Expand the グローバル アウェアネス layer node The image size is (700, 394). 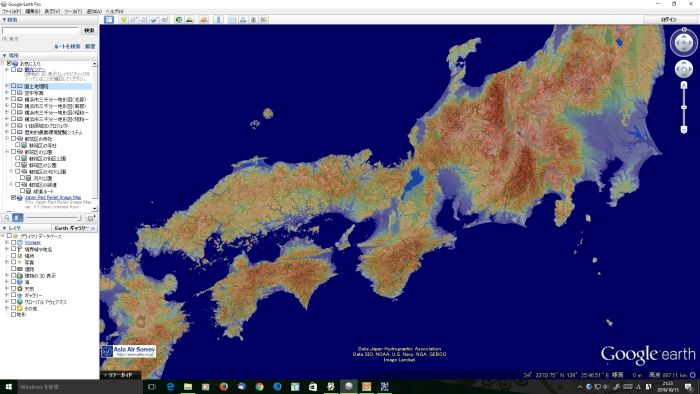pos(7,302)
